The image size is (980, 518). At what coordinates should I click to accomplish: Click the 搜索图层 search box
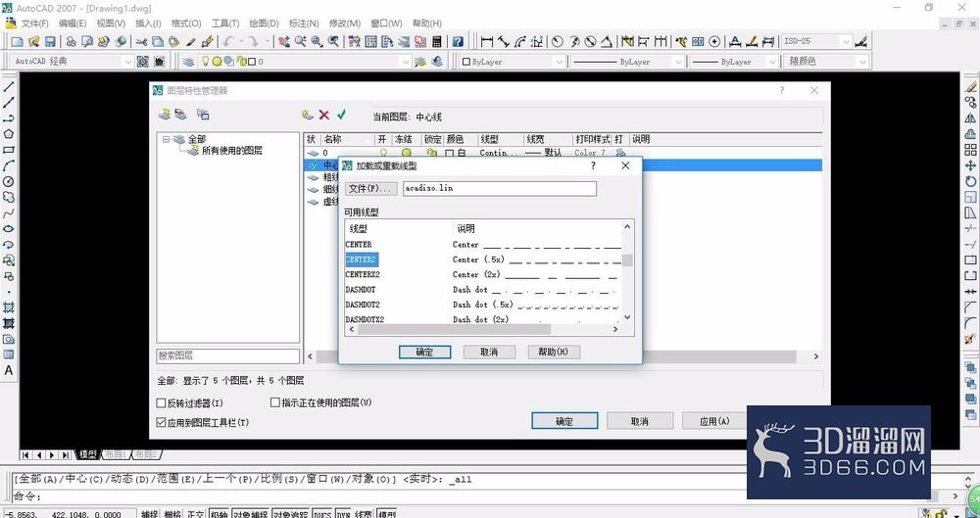(x=228, y=355)
